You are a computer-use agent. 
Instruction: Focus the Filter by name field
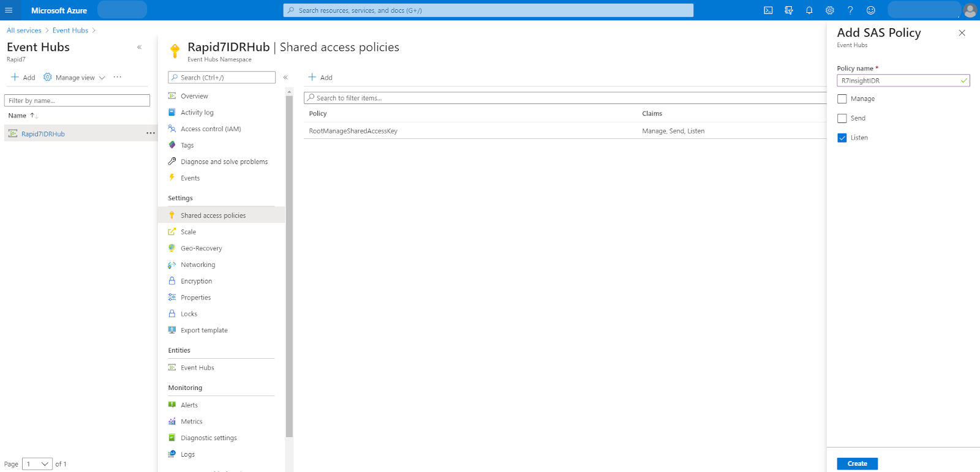(77, 100)
